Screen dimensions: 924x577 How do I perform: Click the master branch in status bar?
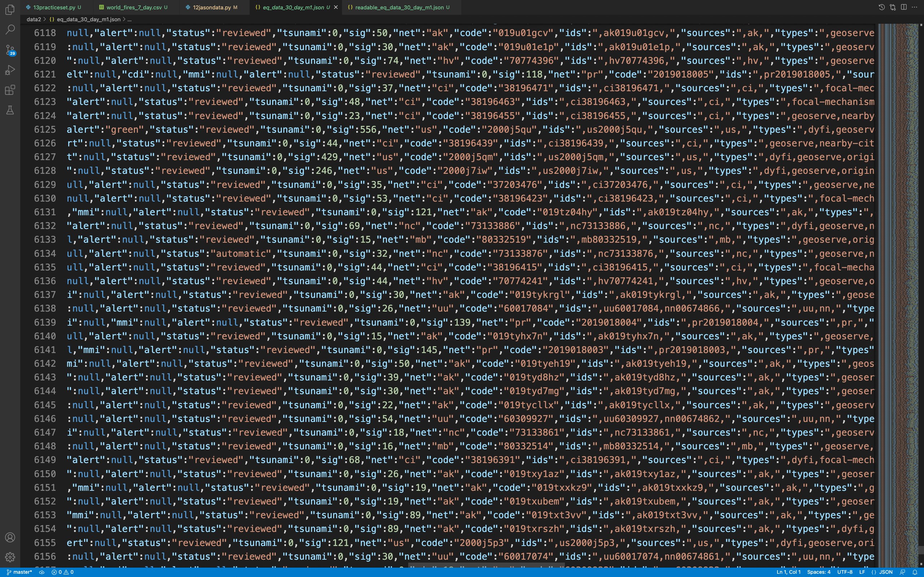(20, 572)
